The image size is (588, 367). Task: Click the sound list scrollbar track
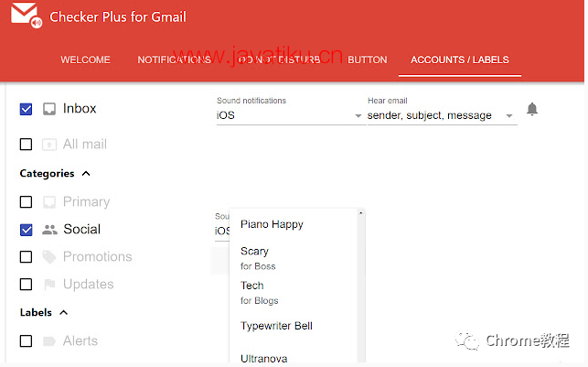pyautogui.click(x=360, y=290)
